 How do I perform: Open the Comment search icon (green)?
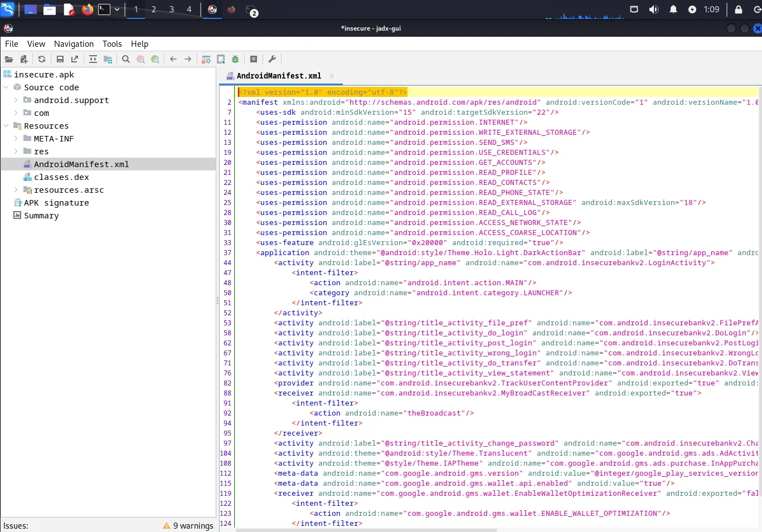[x=155, y=59]
